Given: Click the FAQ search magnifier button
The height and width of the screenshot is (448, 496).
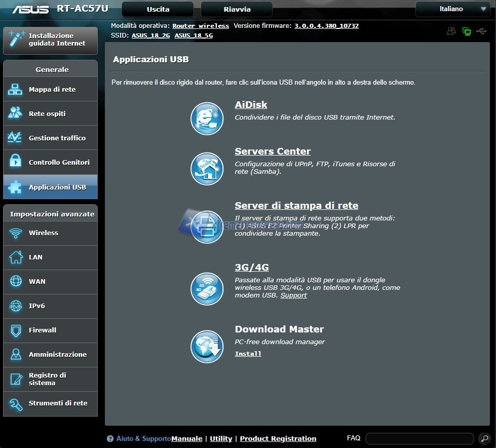Looking at the screenshot, I should 483,438.
